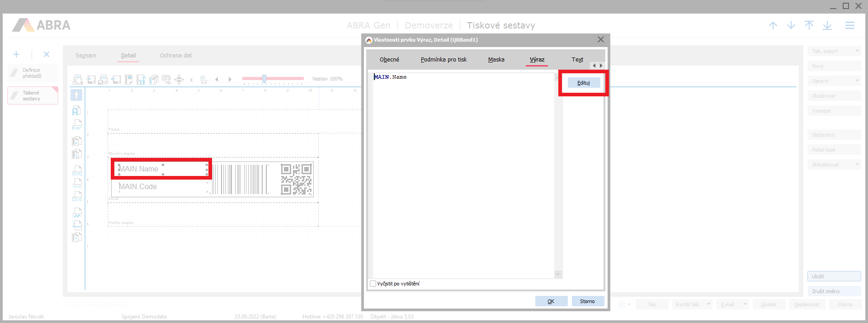Open the Aktualizovat dropdown
This screenshot has height=323, width=868.
coord(857,165)
